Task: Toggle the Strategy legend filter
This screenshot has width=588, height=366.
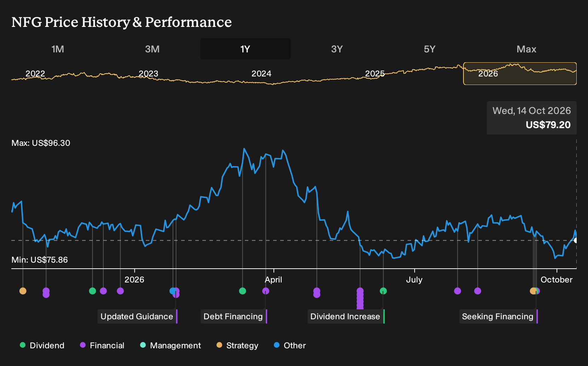Action: point(237,345)
